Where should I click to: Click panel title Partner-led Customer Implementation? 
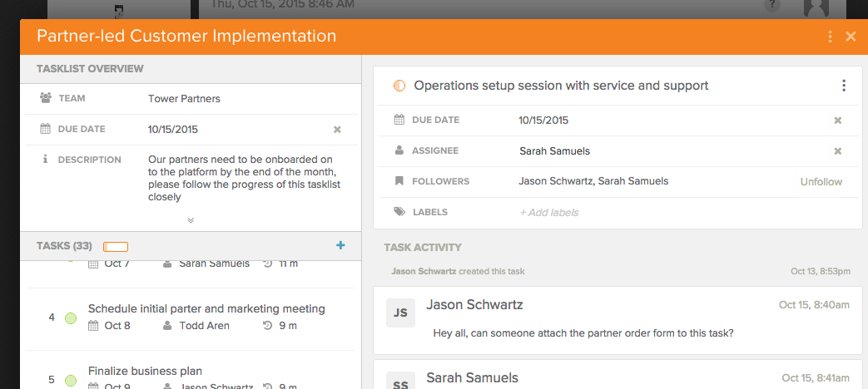[186, 36]
